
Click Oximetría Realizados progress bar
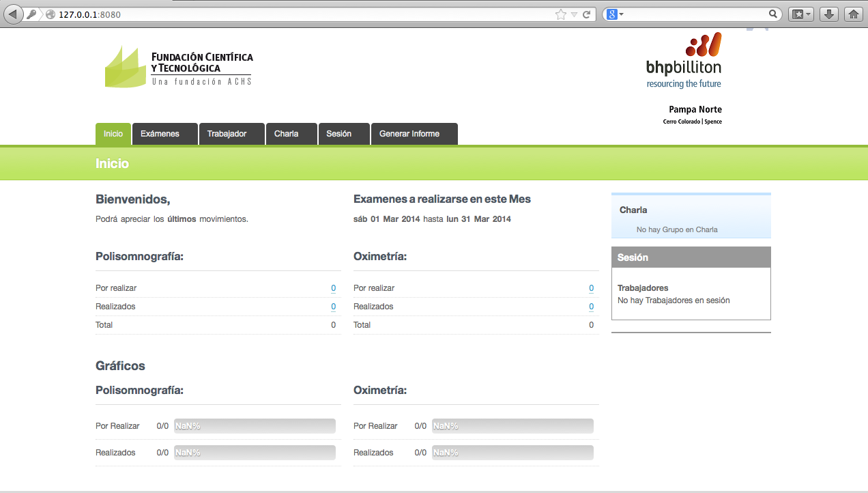tap(512, 453)
